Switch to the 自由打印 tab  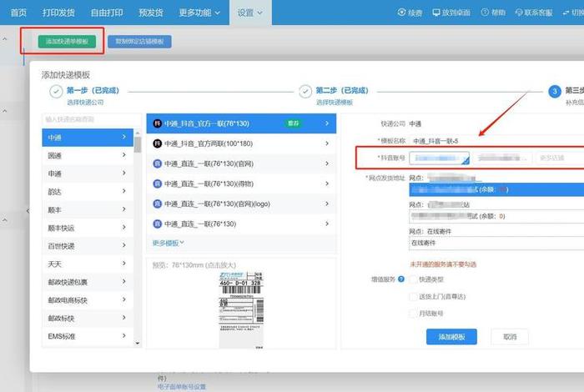point(107,13)
